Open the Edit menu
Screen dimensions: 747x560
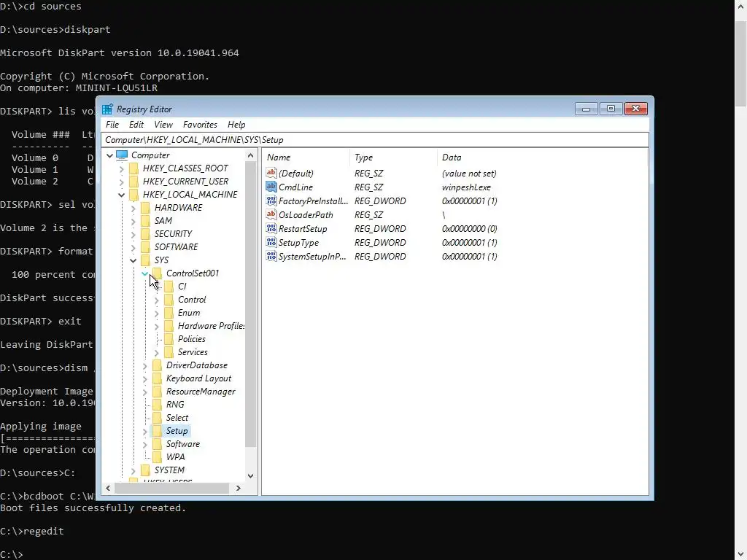point(136,125)
